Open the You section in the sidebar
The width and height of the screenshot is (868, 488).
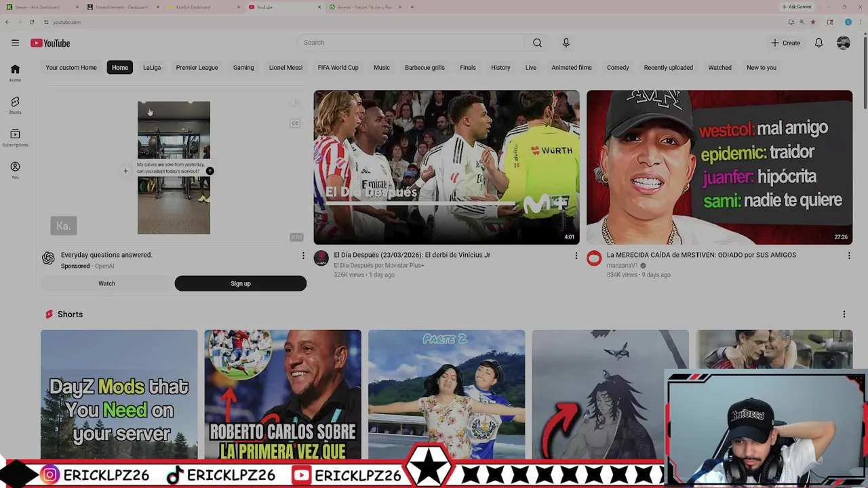pyautogui.click(x=15, y=170)
